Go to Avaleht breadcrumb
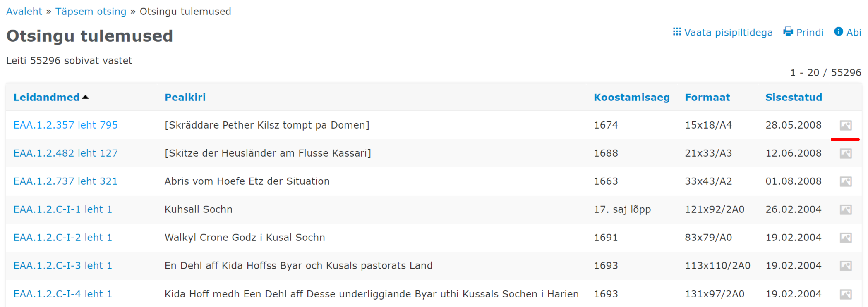 [24, 12]
